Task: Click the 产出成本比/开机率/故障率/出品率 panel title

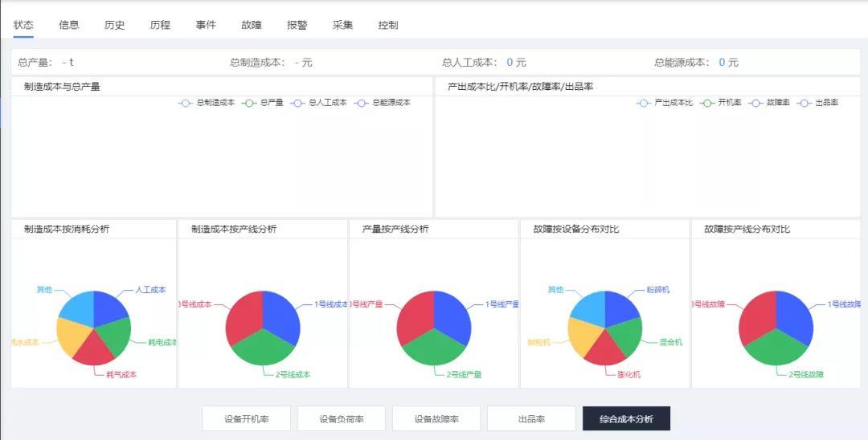Action: pos(520,87)
